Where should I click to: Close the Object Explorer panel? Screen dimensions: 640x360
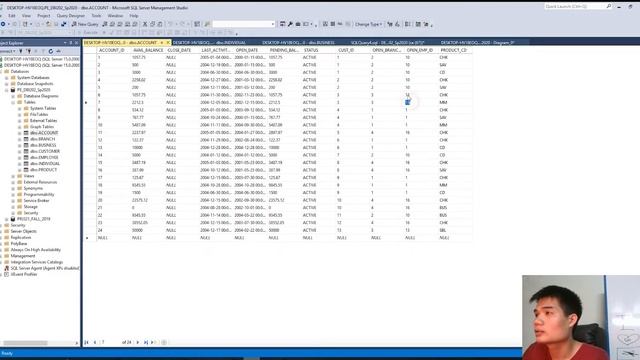(76, 43)
